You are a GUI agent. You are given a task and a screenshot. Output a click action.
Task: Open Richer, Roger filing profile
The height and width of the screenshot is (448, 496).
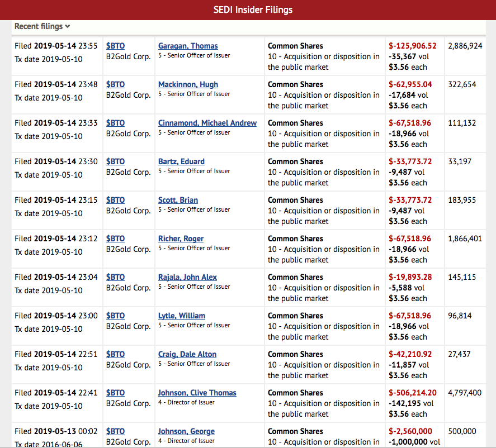click(x=181, y=239)
